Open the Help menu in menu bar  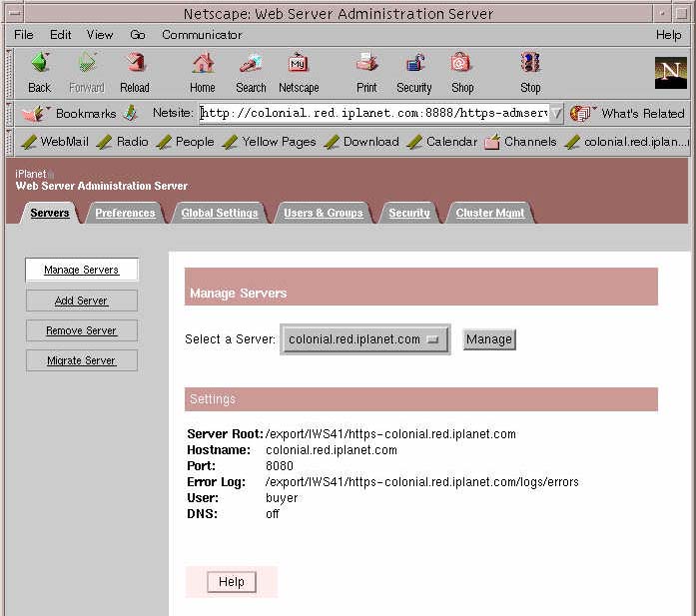point(668,35)
